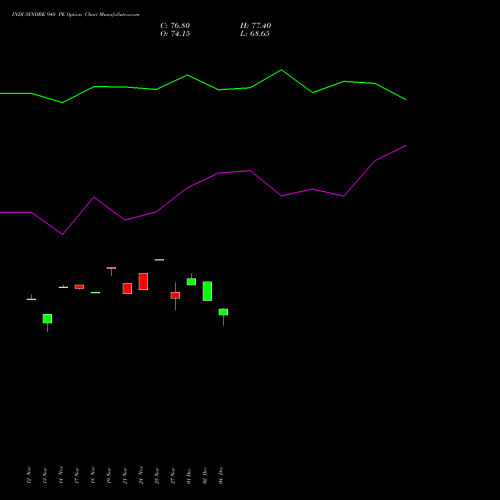Viewport: 500px width, 500px height.
Task: Select the red candlestick for 21 Nov
Action: pyautogui.click(x=127, y=288)
